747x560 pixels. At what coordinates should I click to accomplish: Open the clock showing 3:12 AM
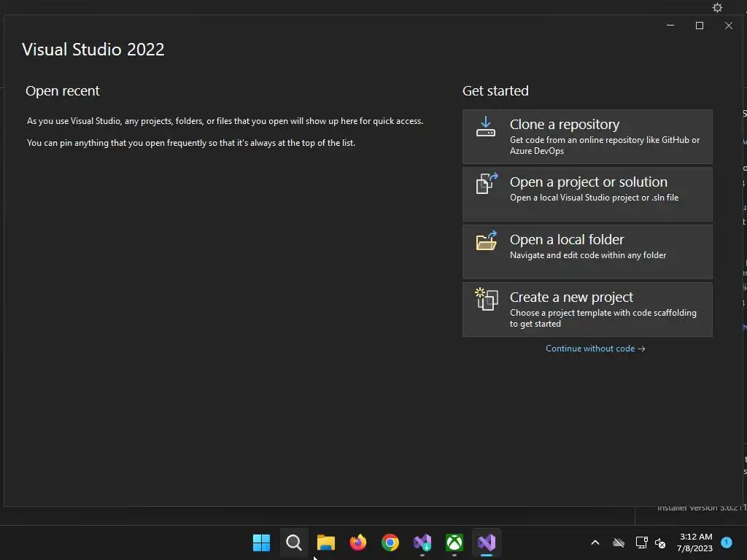click(x=694, y=542)
